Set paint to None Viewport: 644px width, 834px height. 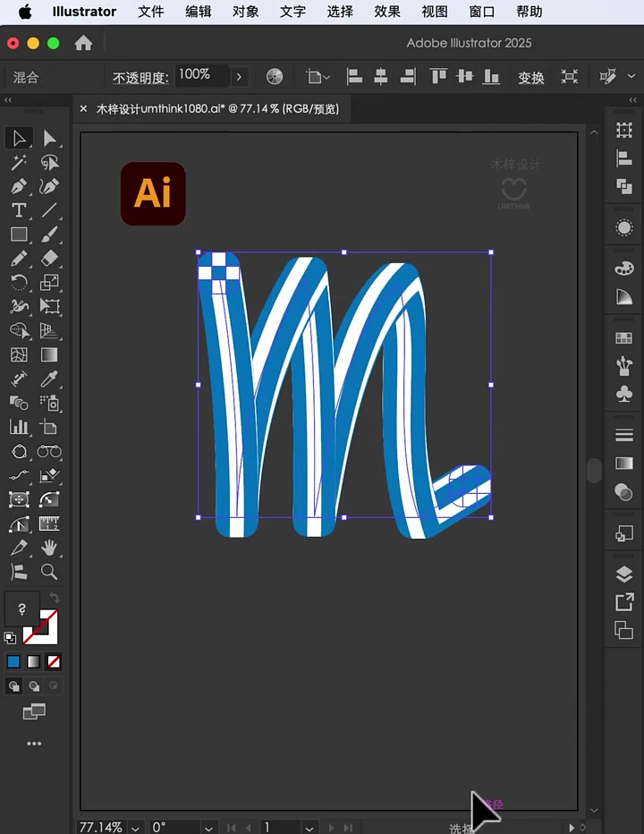pyautogui.click(x=54, y=661)
